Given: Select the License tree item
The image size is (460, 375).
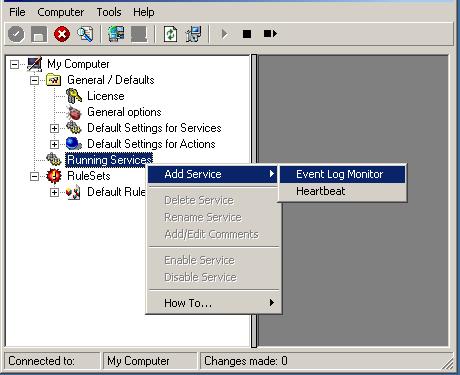Looking at the screenshot, I should pyautogui.click(x=106, y=96).
